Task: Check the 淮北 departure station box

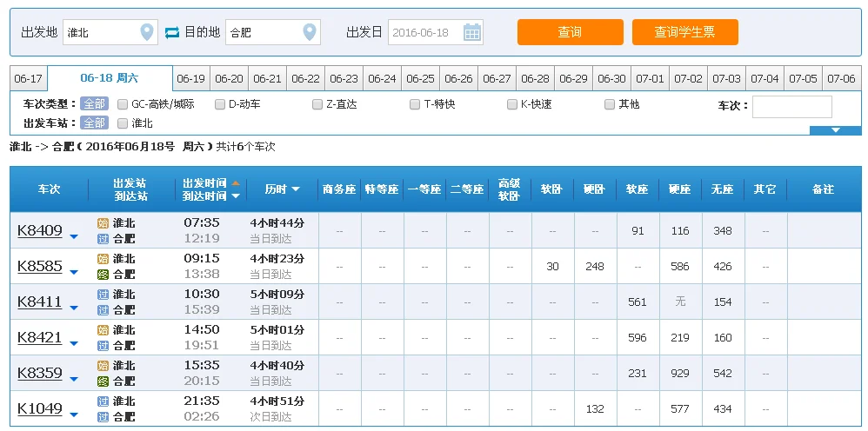Action: [123, 123]
